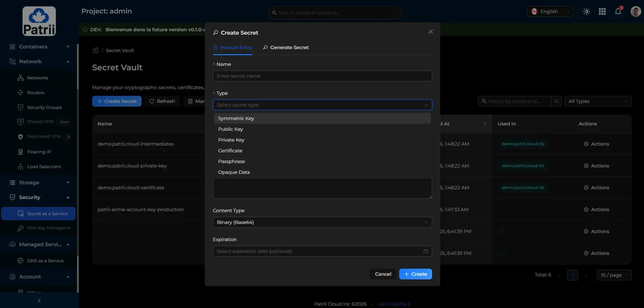Open the Content Type Binary (Base64) dropdown
Image resolution: width=644 pixels, height=308 pixels.
(x=322, y=222)
